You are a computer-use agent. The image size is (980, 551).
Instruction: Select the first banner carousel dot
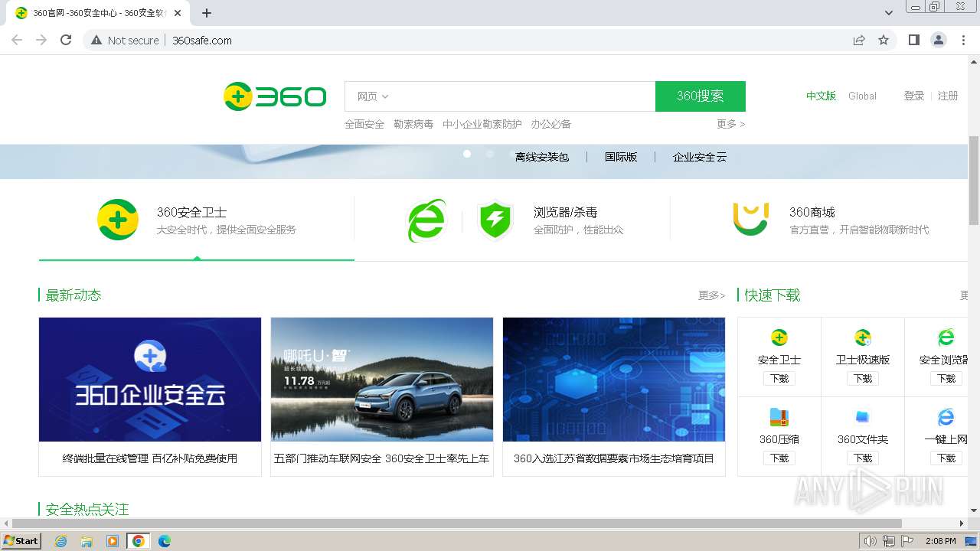[467, 154]
